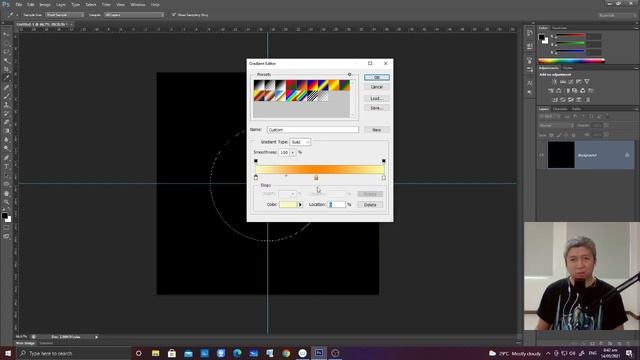Confirm the gradient with OK
Image resolution: width=640 pixels, height=360 pixels.
(x=377, y=77)
